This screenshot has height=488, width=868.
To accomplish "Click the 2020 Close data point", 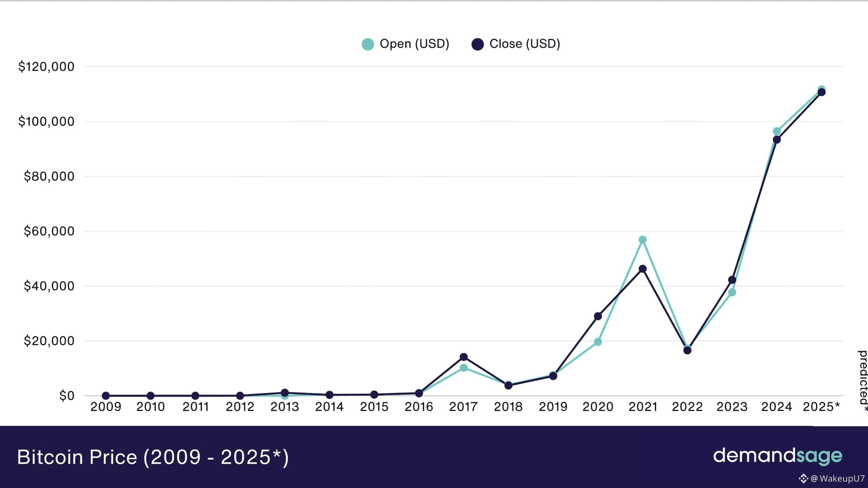I will pos(598,316).
